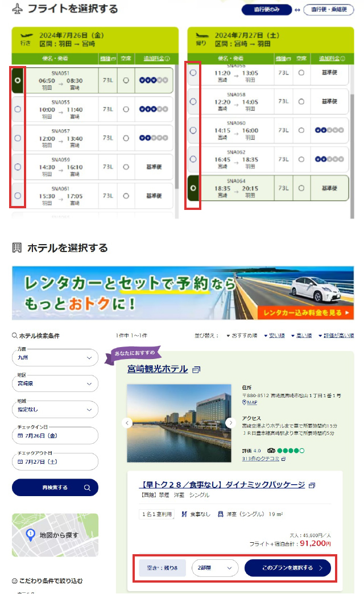Screen dimensions: 364x594
Task: Show previous hotel photo arrow
Action: point(127,423)
